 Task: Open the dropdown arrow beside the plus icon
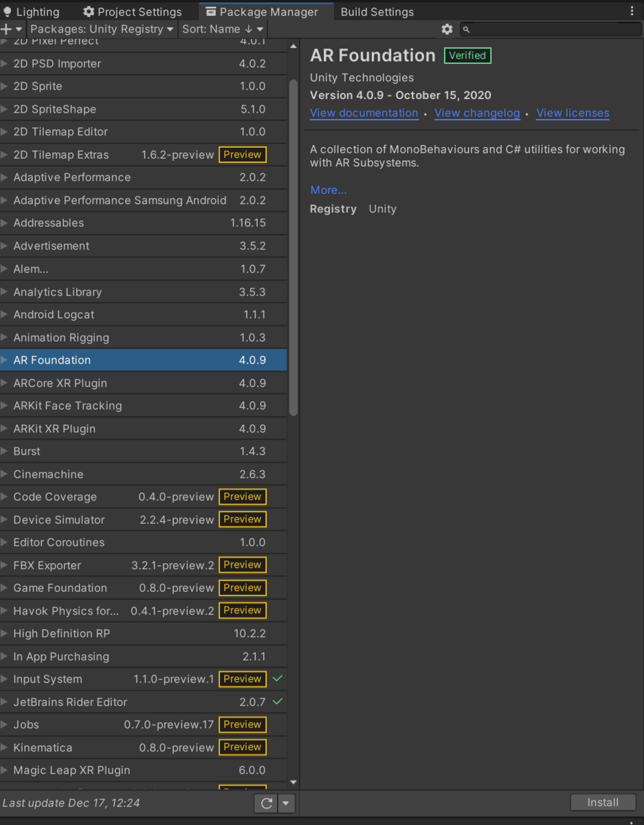[x=19, y=30]
